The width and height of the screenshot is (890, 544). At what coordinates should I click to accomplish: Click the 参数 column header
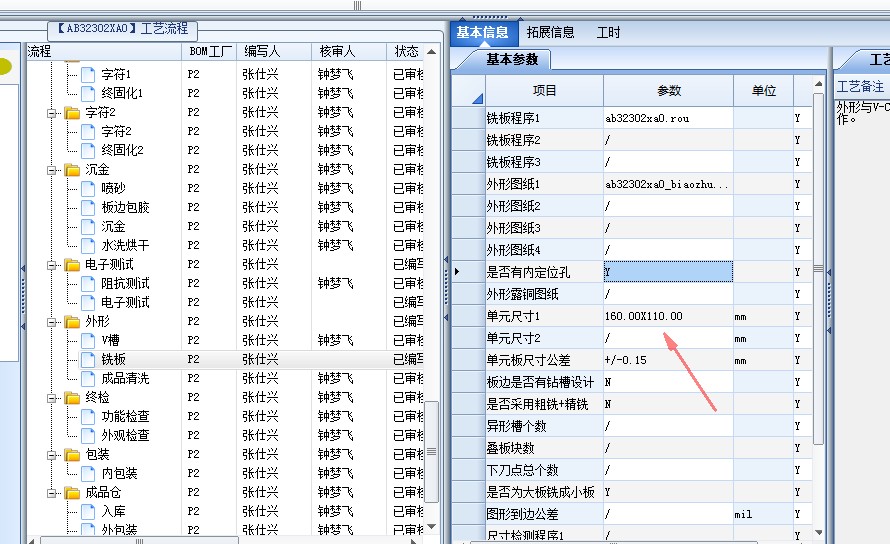(669, 91)
